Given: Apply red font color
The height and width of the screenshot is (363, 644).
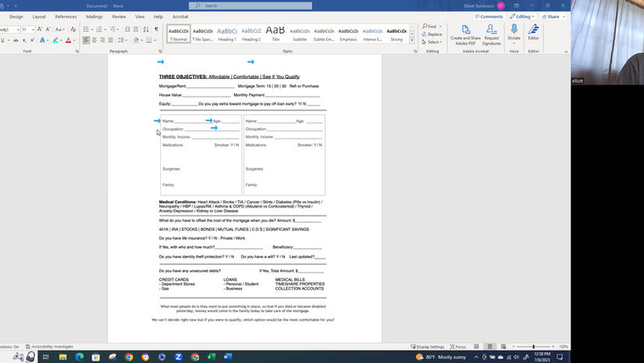Looking at the screenshot, I should pyautogui.click(x=68, y=40).
